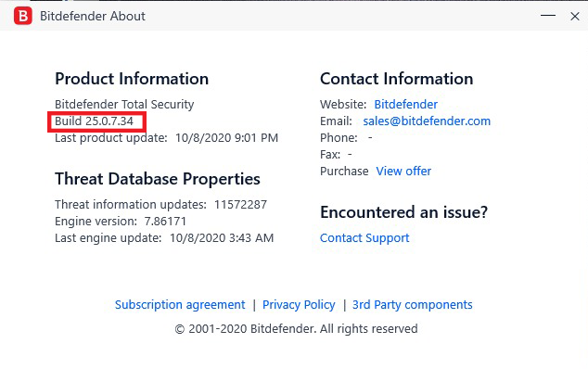Open the 3rd Party components link

coord(413,305)
